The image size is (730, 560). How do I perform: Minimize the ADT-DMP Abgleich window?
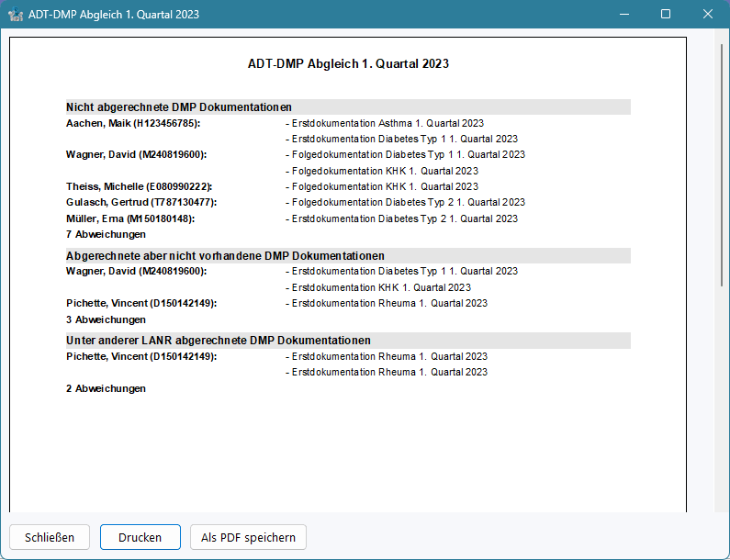[x=623, y=15]
